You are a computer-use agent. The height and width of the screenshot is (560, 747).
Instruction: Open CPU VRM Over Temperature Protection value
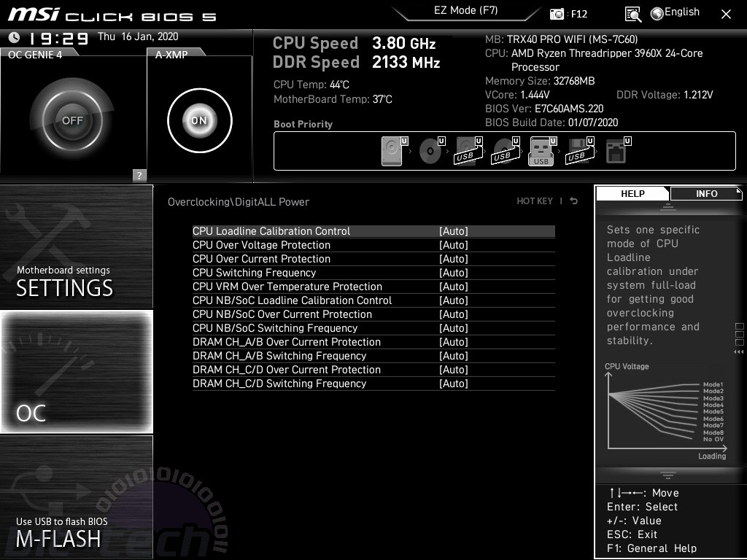point(454,287)
